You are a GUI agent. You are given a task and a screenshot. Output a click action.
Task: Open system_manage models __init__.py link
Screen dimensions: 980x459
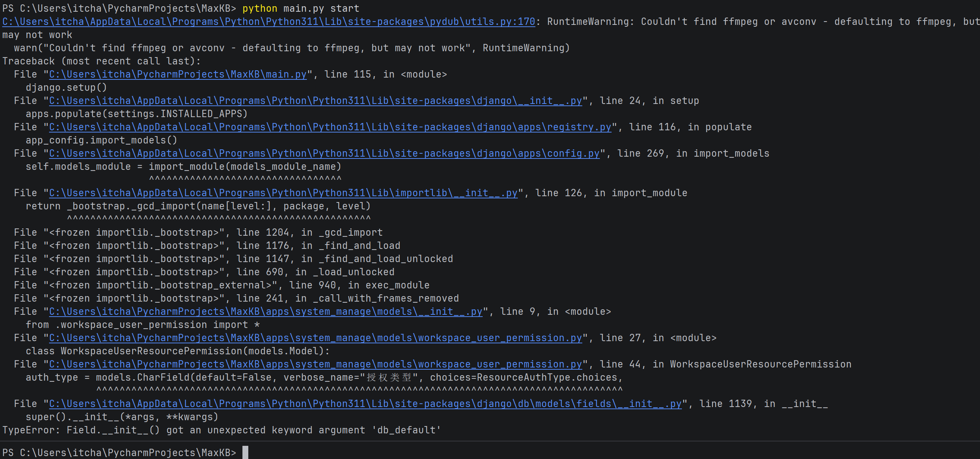click(x=266, y=311)
